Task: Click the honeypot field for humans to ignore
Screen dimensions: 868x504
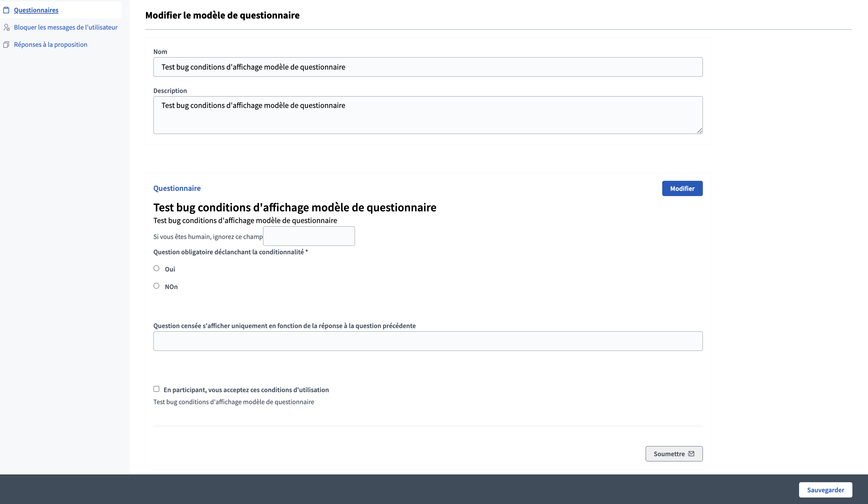Action: point(309,236)
